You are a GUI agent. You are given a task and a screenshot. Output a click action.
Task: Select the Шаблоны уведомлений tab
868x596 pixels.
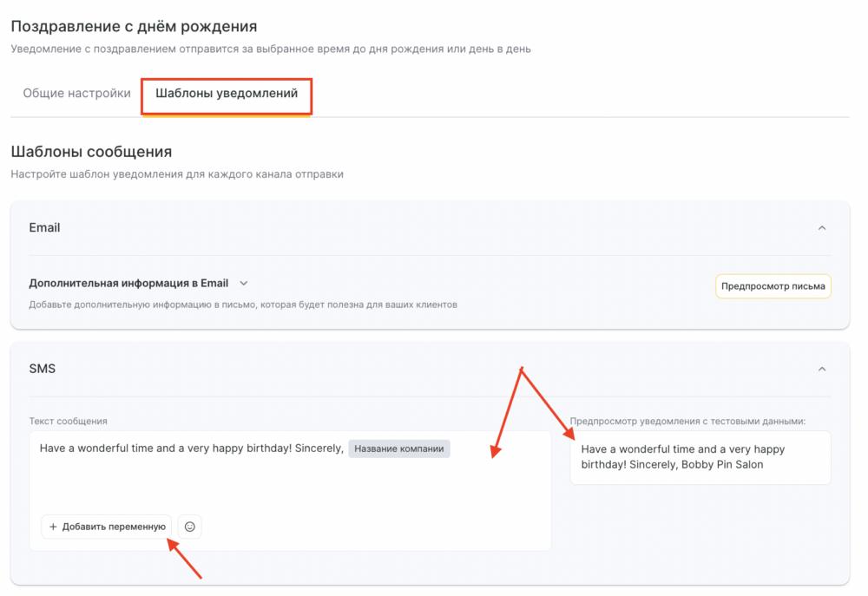pyautogui.click(x=227, y=93)
